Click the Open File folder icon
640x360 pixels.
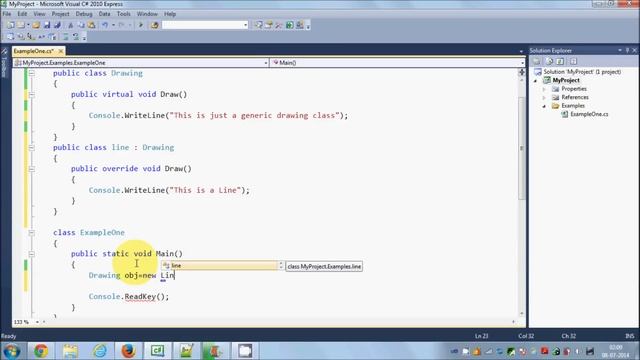36,25
